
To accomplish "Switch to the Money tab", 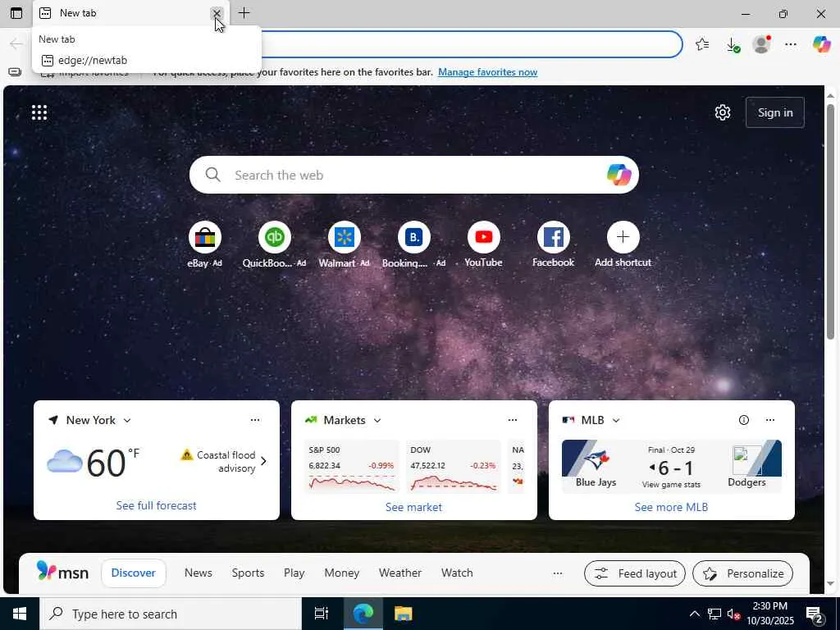I will pyautogui.click(x=342, y=573).
